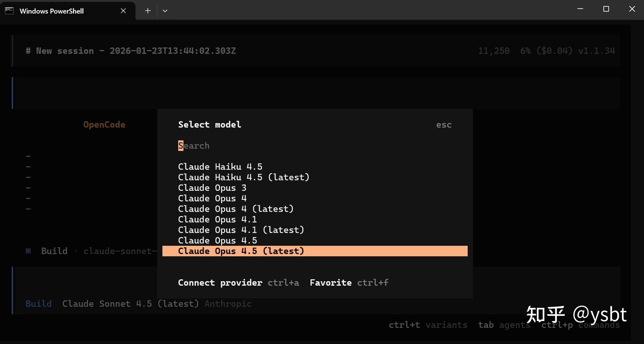Click the PowerShell icon on the tab

click(x=9, y=11)
